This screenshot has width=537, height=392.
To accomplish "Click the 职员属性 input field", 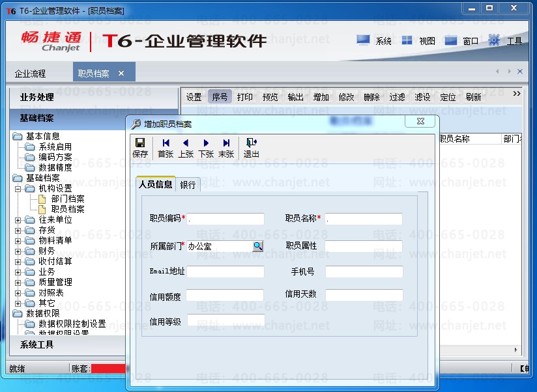I will 364,246.
